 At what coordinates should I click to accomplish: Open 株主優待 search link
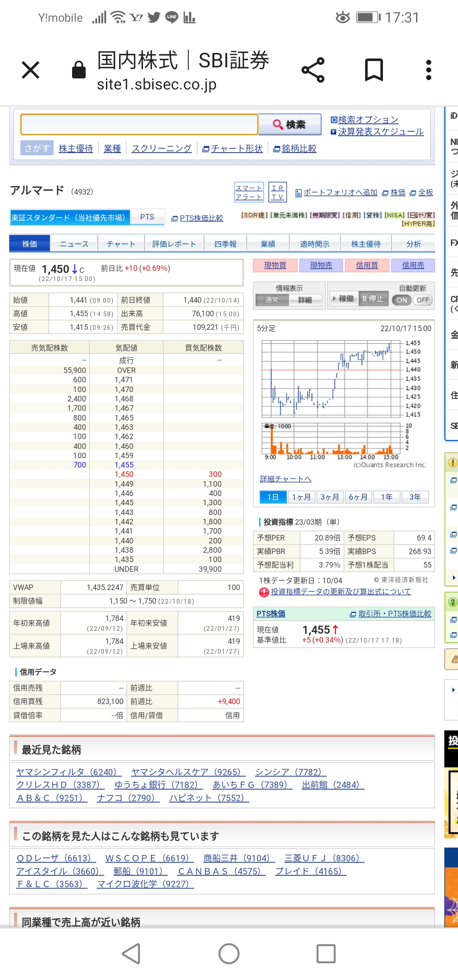tap(76, 148)
